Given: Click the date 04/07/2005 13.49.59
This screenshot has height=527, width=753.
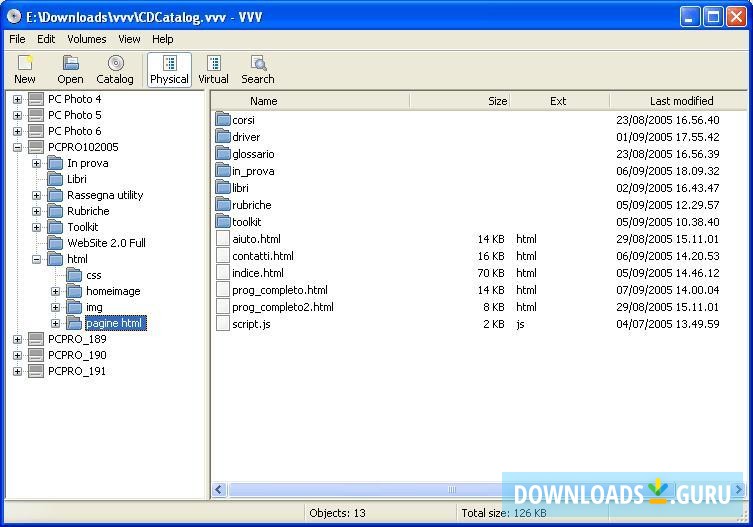Looking at the screenshot, I should (668, 324).
